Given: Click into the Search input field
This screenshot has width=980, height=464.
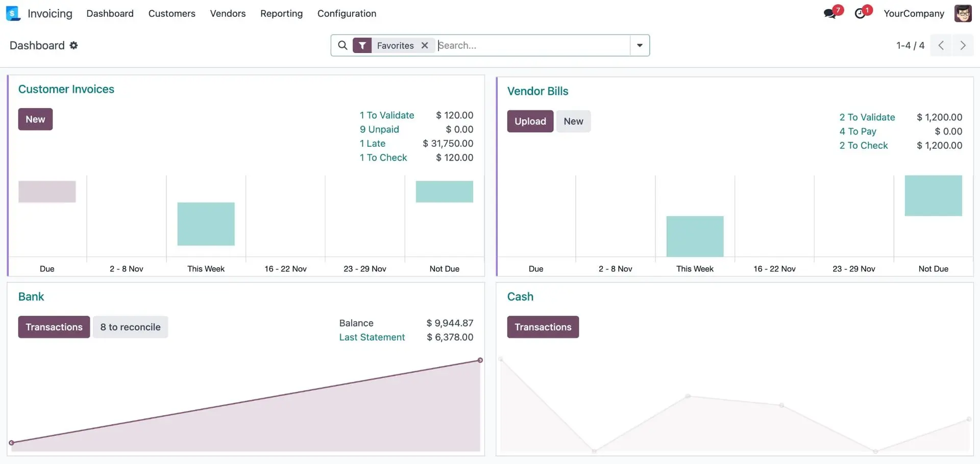Looking at the screenshot, I should point(531,45).
